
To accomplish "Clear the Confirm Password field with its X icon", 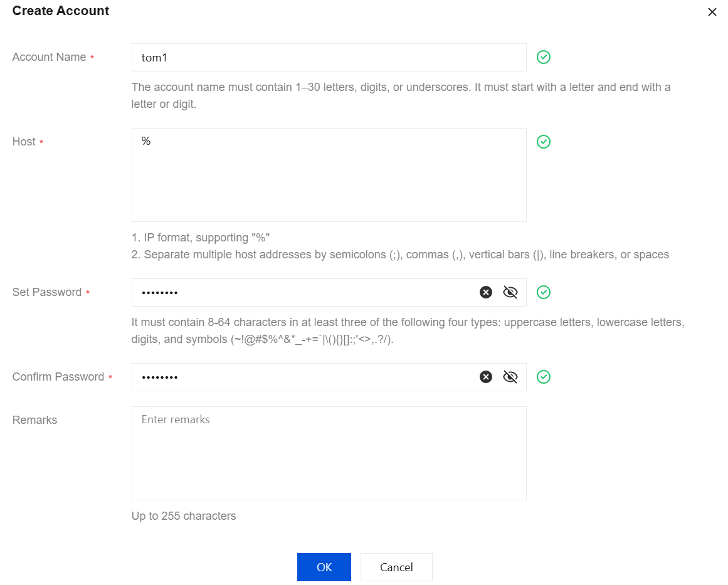I will (486, 377).
